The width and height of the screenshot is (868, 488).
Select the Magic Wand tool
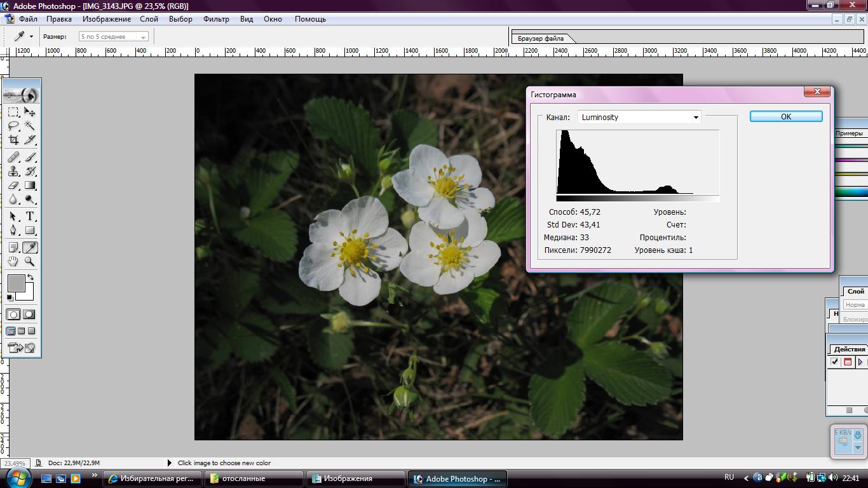pyautogui.click(x=30, y=126)
